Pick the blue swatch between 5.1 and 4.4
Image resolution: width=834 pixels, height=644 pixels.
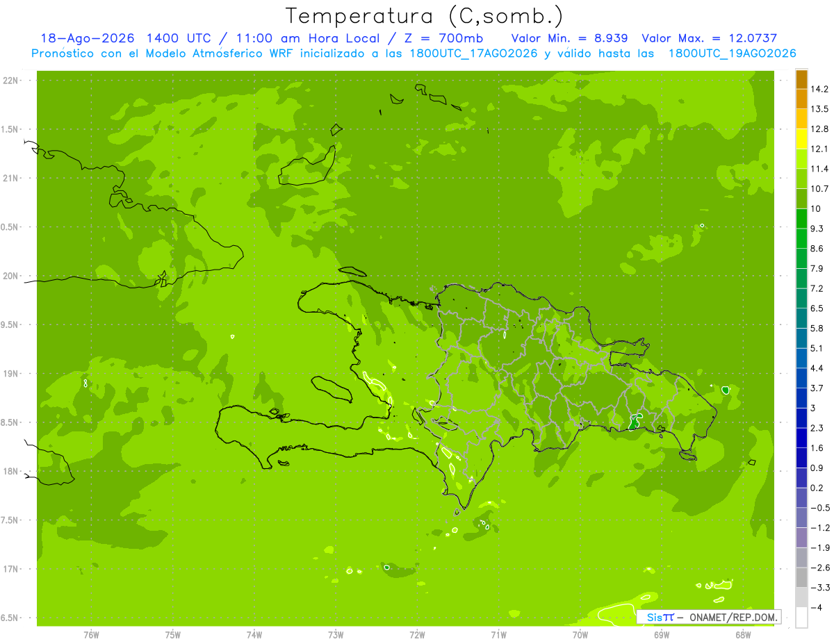[801, 358]
